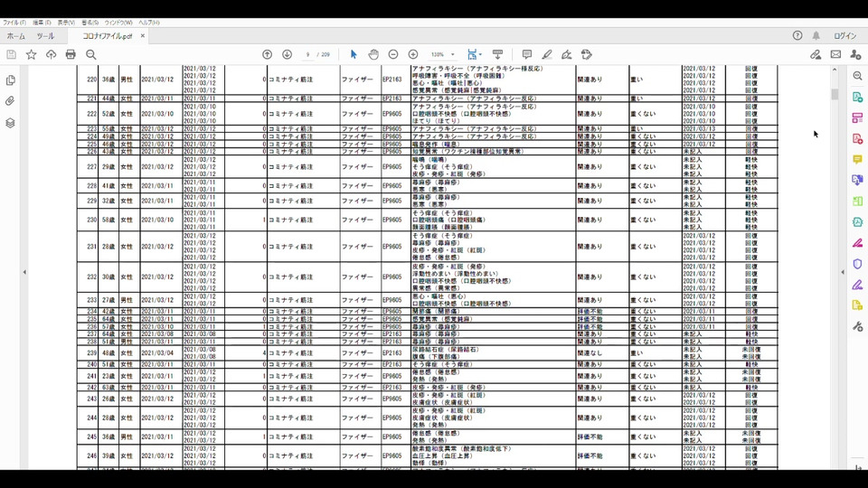Screen dimensions: 868x488
Task: Click the scroll up arrow of document
Action: (x=835, y=70)
